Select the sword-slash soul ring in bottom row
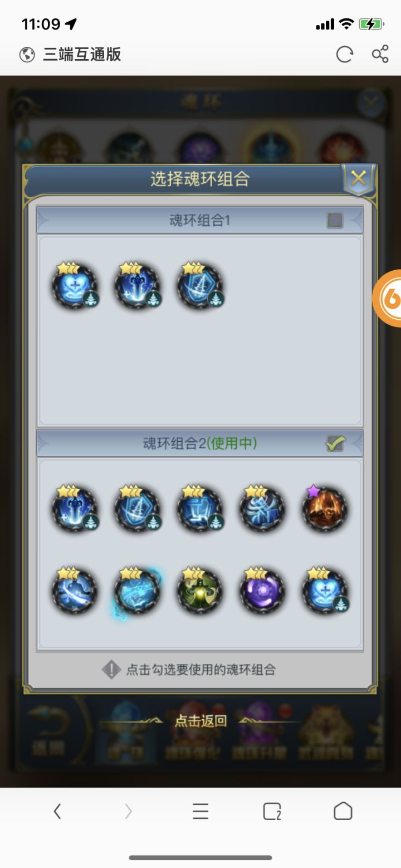 75,591
